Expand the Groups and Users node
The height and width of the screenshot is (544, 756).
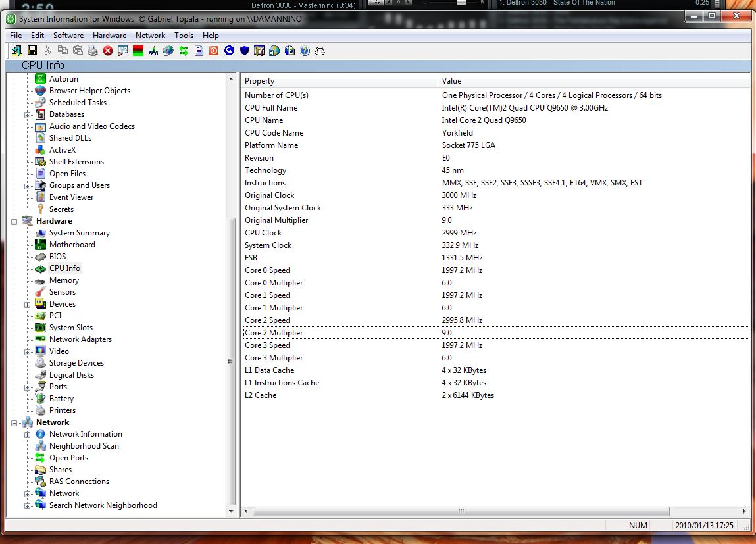tap(28, 186)
